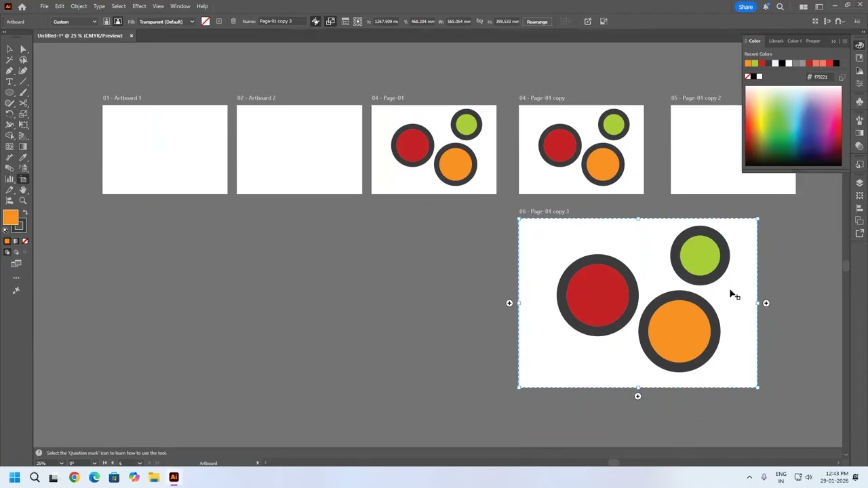Choose the Ellipse shape tool
This screenshot has width=868, height=488.
point(9,92)
